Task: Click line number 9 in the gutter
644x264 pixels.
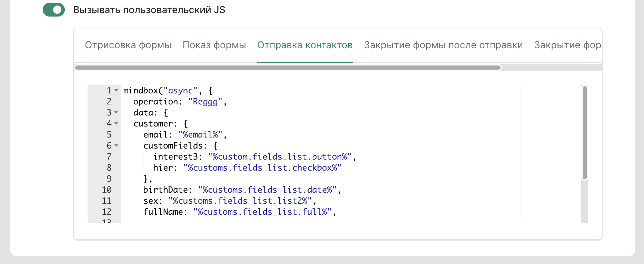Action: (x=109, y=179)
